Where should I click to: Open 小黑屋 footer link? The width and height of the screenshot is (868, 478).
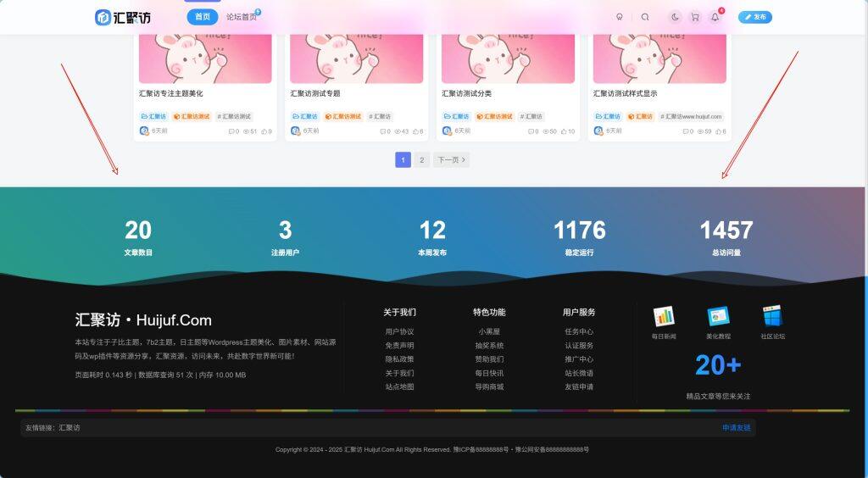coord(489,332)
